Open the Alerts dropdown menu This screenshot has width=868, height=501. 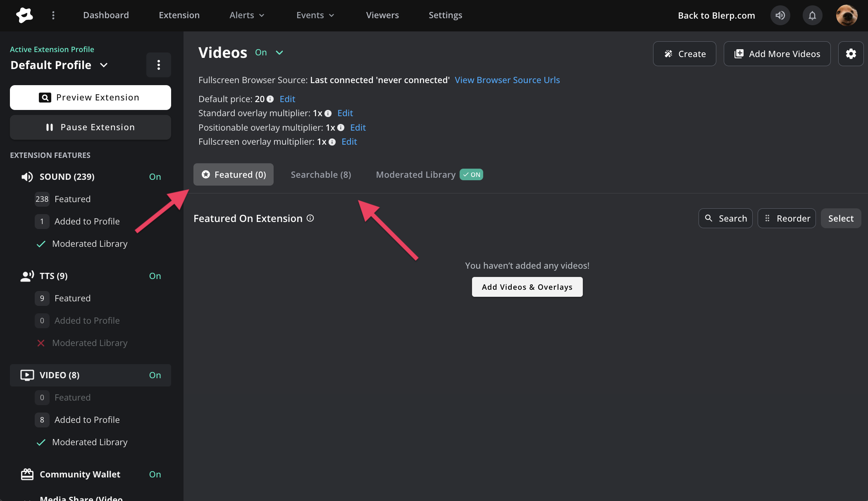247,15
